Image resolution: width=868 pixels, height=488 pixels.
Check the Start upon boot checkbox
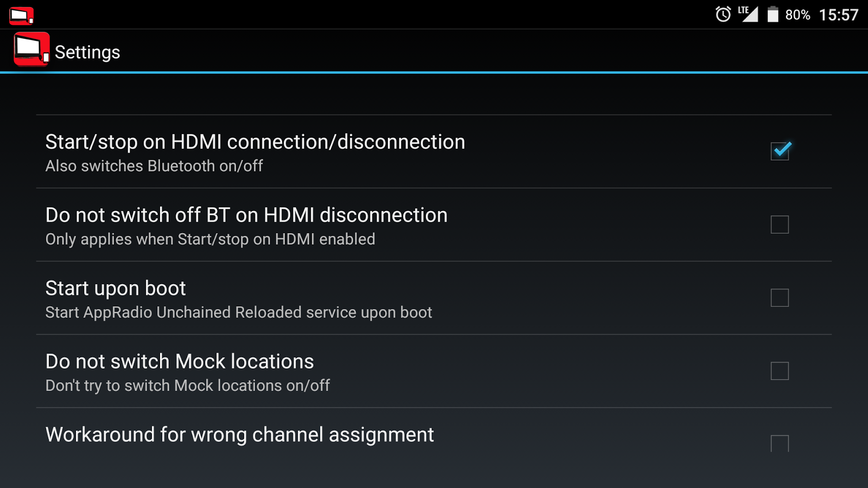780,298
